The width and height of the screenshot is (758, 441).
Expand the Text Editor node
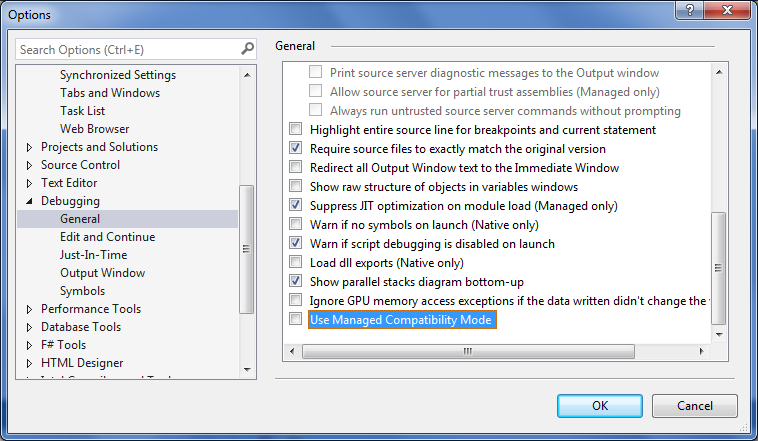pyautogui.click(x=30, y=183)
